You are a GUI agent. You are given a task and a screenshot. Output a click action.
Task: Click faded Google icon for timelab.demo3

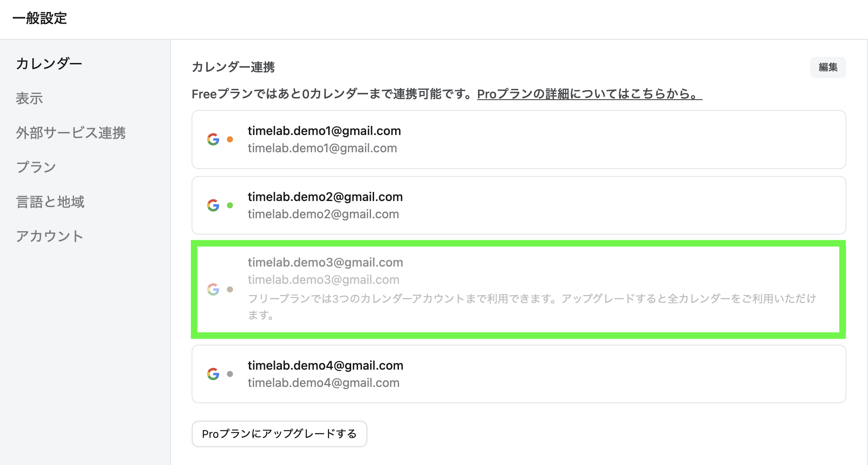(213, 289)
